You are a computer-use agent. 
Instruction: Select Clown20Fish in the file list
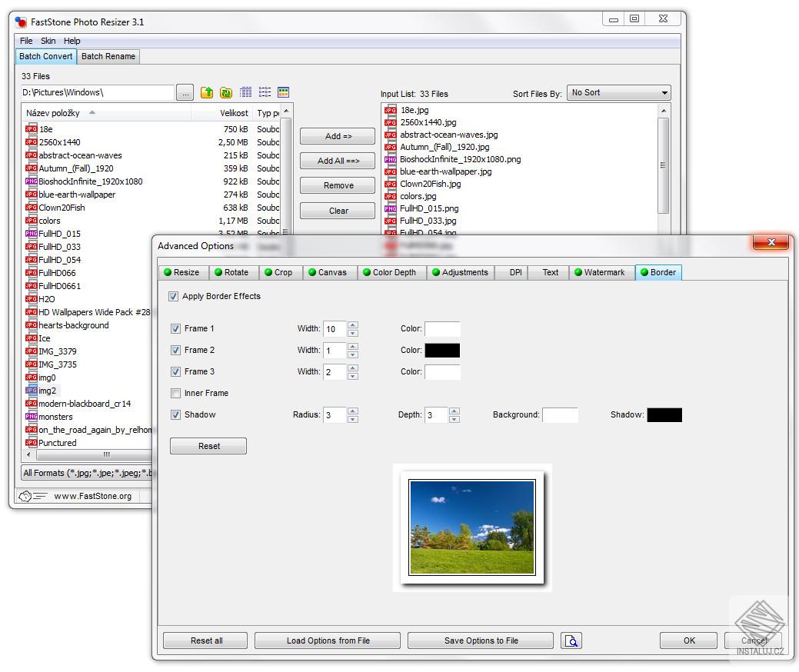(62, 208)
